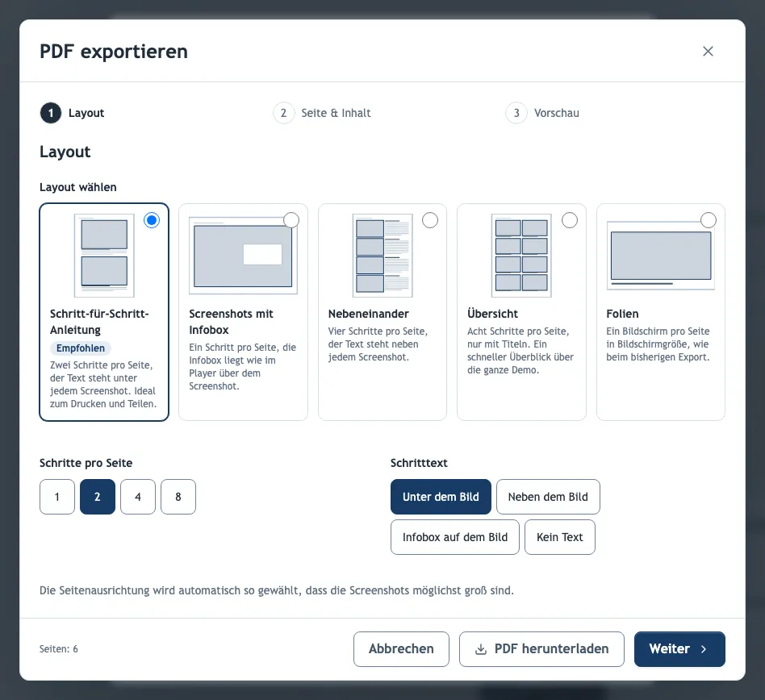
Task: Select the Übersicht layout radio button
Action: 570,220
